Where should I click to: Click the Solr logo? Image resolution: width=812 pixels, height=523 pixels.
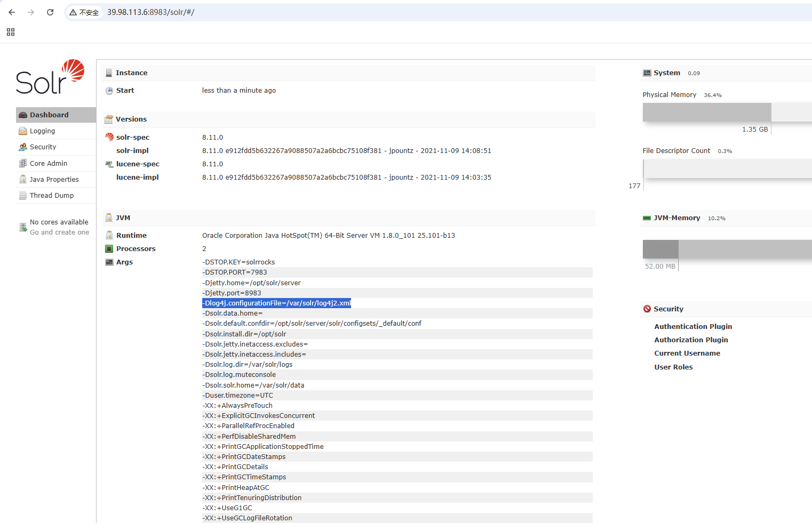[x=50, y=77]
